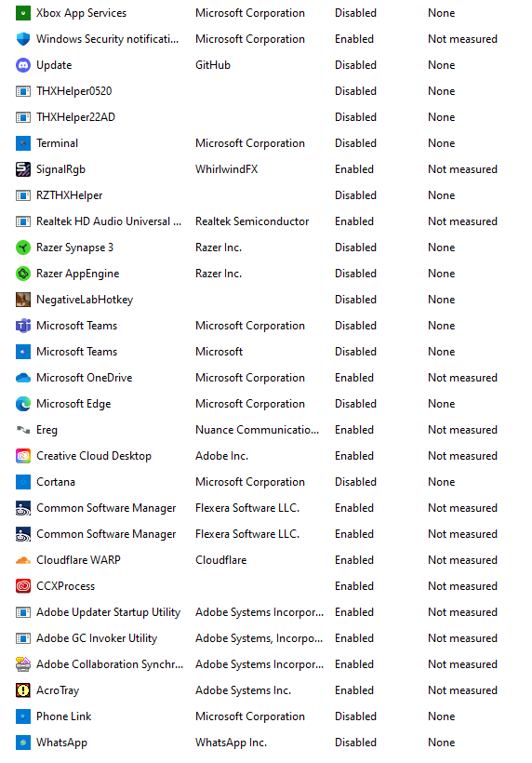Select the Phone Link name
The height and width of the screenshot is (763, 532).
(63, 716)
